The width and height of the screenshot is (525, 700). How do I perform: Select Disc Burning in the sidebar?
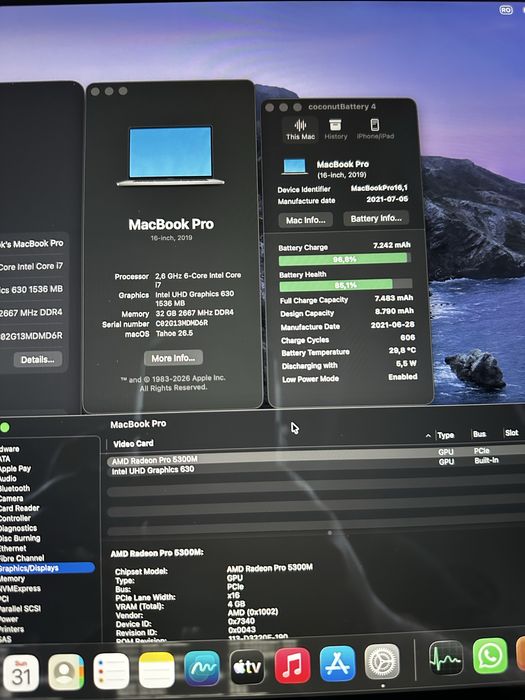[20, 538]
